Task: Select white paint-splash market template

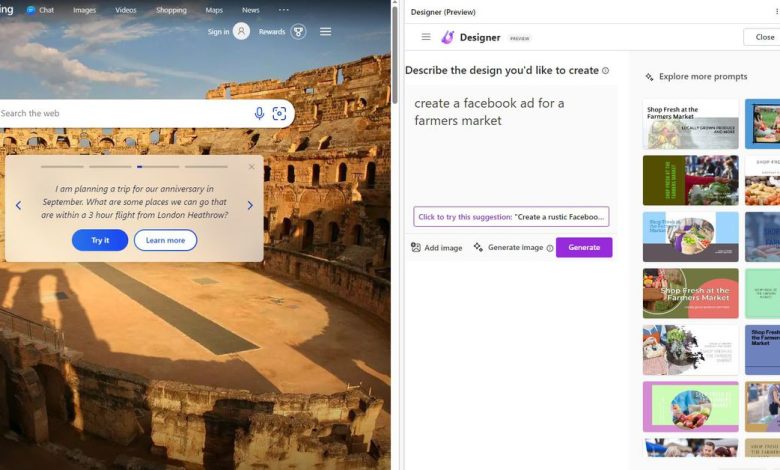Action: tap(690, 350)
